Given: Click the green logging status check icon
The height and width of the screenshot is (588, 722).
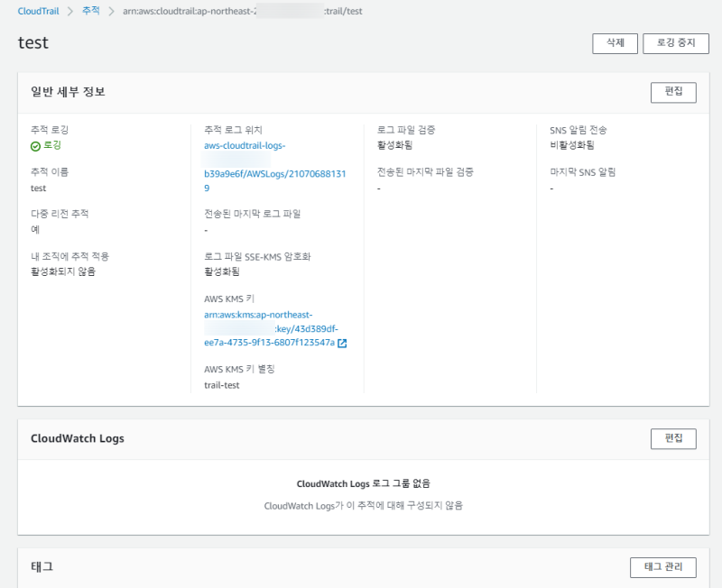Looking at the screenshot, I should [35, 145].
